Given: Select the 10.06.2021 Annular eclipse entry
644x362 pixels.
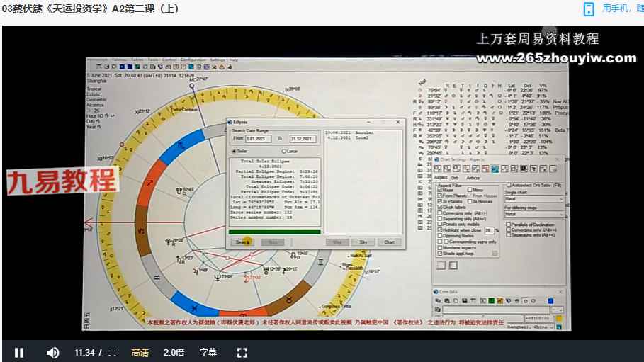Looking at the screenshot, I should [349, 132].
